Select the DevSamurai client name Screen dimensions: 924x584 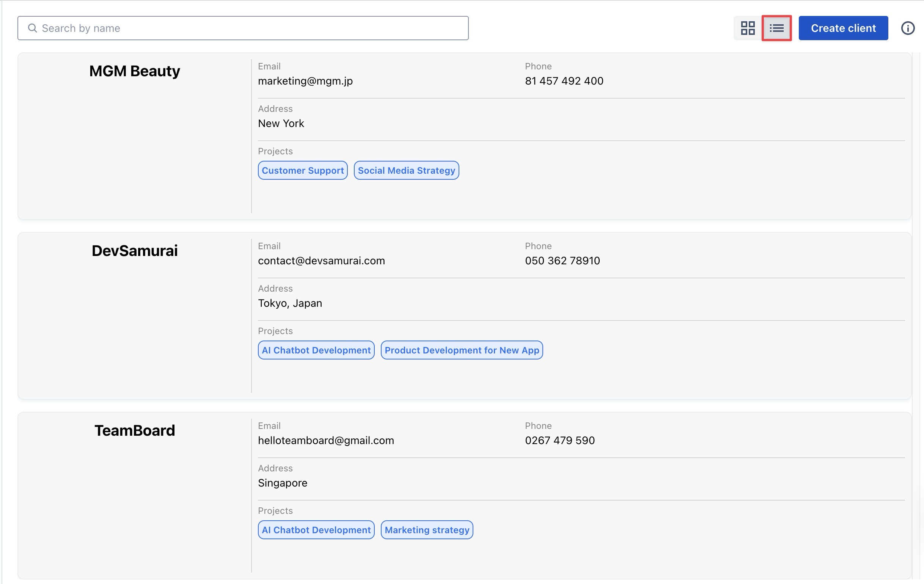pos(134,251)
